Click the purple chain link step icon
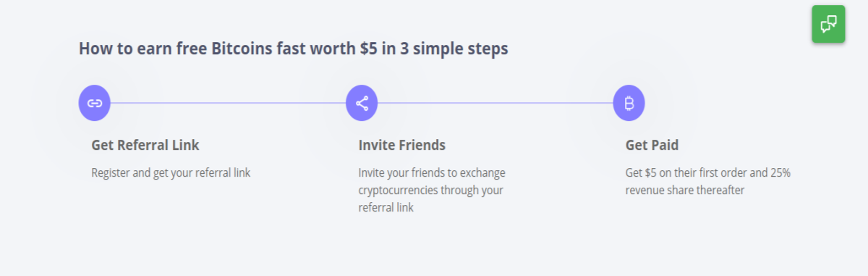 94,103
